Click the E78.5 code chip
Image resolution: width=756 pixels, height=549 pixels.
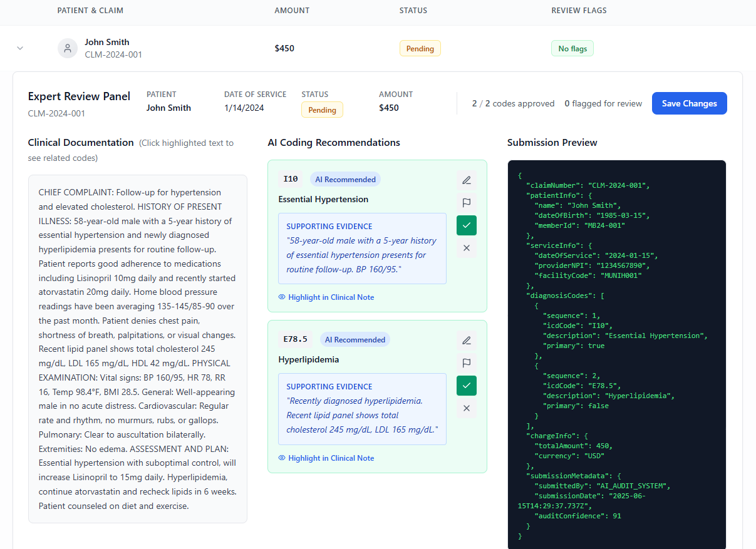coord(296,339)
